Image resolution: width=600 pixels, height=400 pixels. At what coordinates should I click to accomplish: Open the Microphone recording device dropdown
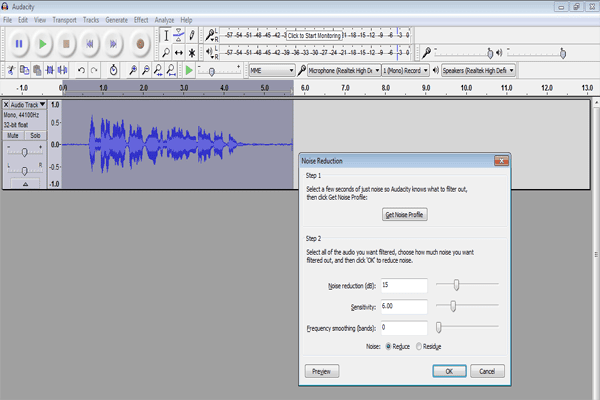pyautogui.click(x=344, y=70)
